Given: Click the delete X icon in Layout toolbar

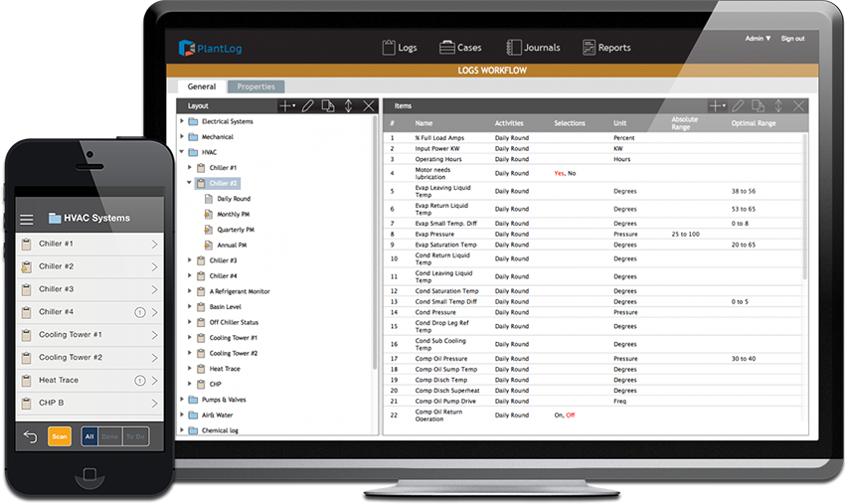Looking at the screenshot, I should [369, 105].
